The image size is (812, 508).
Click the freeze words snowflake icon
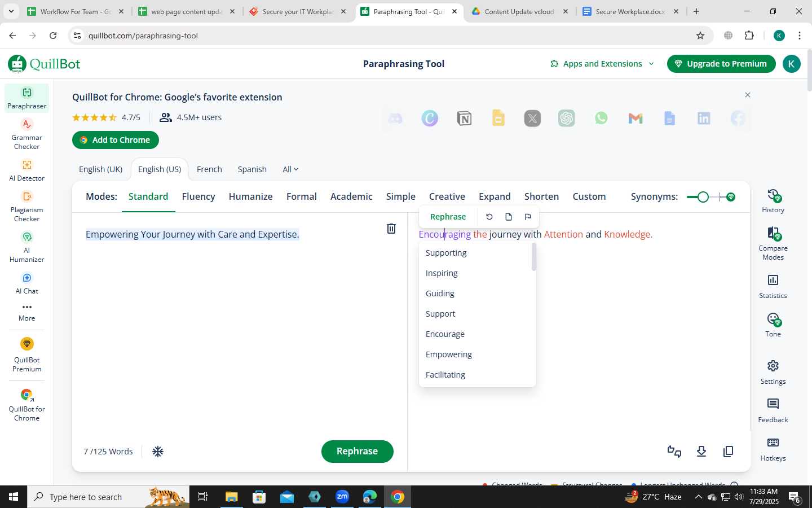(158, 452)
